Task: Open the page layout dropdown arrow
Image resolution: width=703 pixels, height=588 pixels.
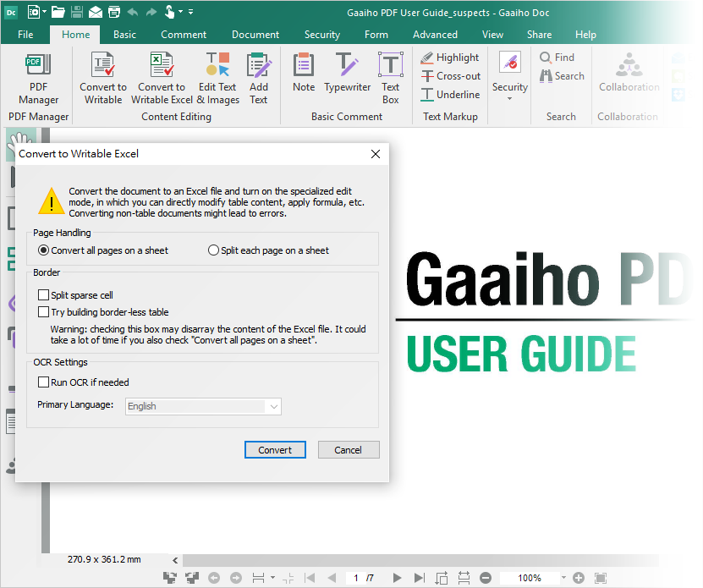Action: pyautogui.click(x=272, y=578)
